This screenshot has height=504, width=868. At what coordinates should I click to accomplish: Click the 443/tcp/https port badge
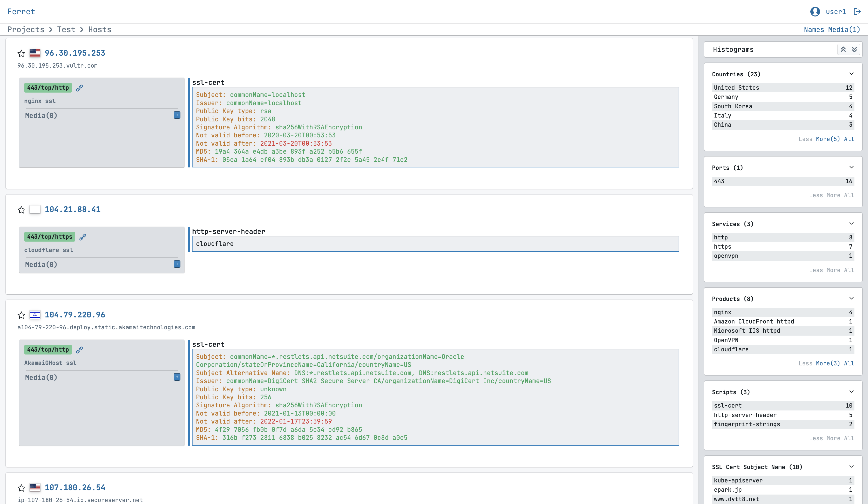(50, 236)
